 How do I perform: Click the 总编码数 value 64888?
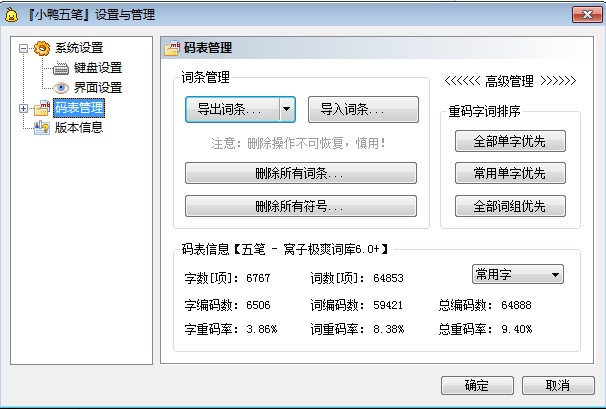(x=516, y=305)
